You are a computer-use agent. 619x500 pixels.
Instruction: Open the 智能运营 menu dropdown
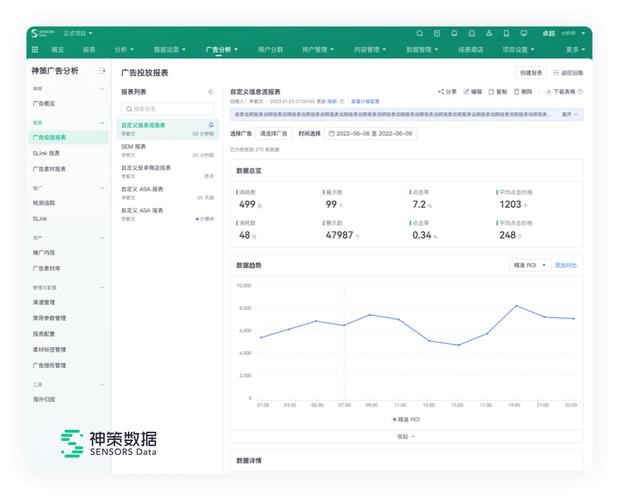coord(169,50)
